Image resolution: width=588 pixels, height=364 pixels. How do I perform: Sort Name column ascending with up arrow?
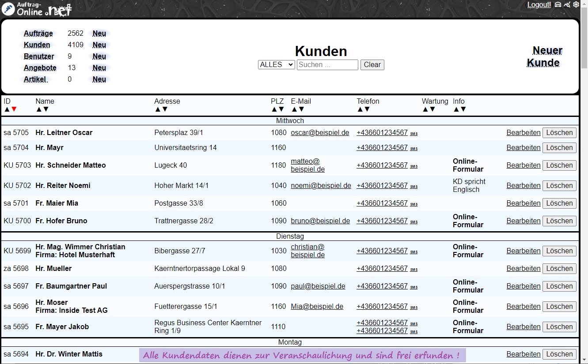tap(39, 109)
